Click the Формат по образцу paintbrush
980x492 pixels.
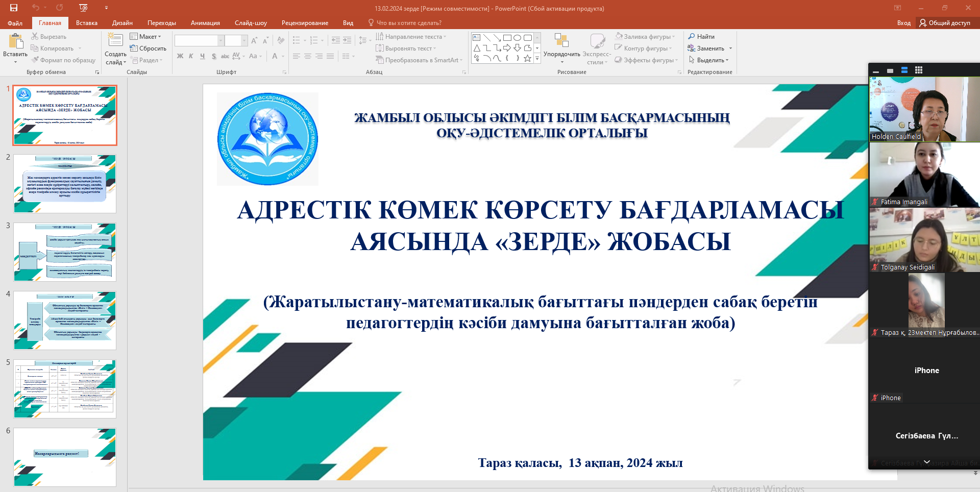[x=35, y=60]
